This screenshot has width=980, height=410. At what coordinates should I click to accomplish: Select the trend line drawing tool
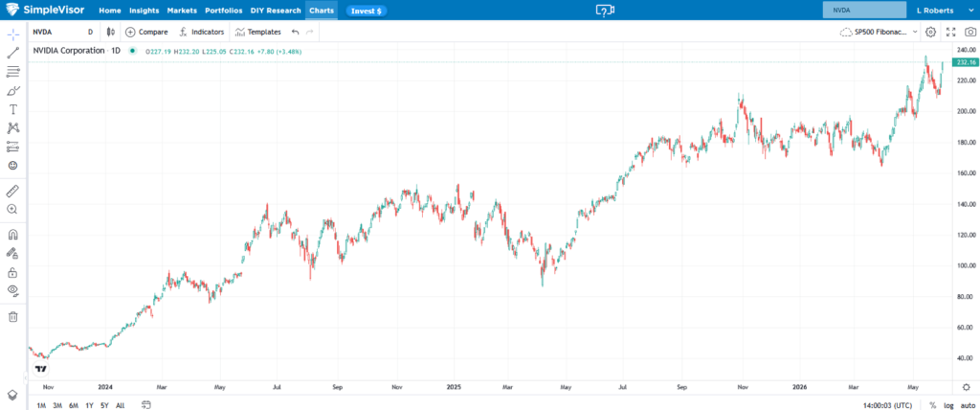(12, 54)
